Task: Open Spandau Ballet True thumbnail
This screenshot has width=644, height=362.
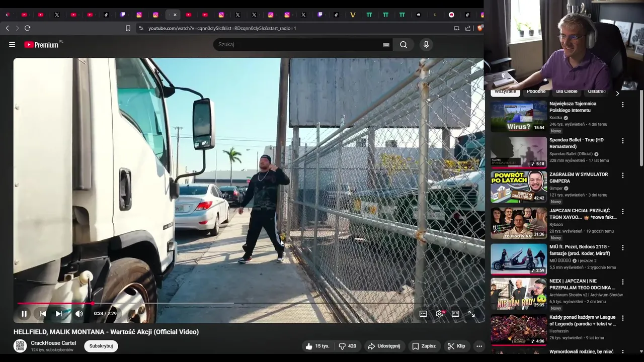Action: 519,152
